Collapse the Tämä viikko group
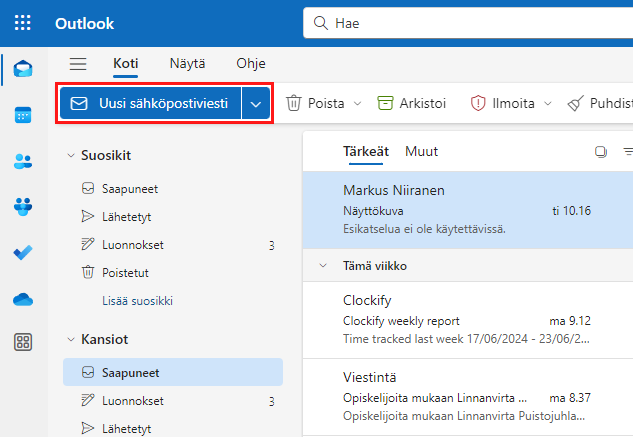Image resolution: width=633 pixels, height=437 pixels. [x=323, y=266]
